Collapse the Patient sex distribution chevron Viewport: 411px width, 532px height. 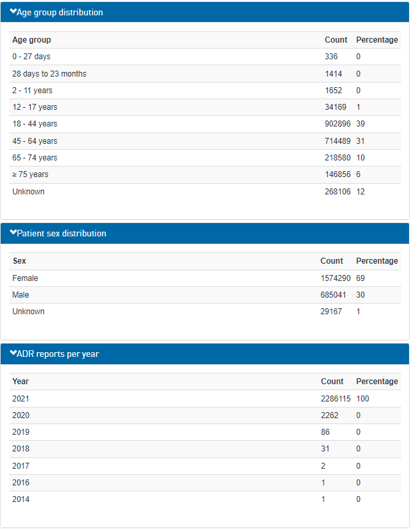click(x=13, y=233)
